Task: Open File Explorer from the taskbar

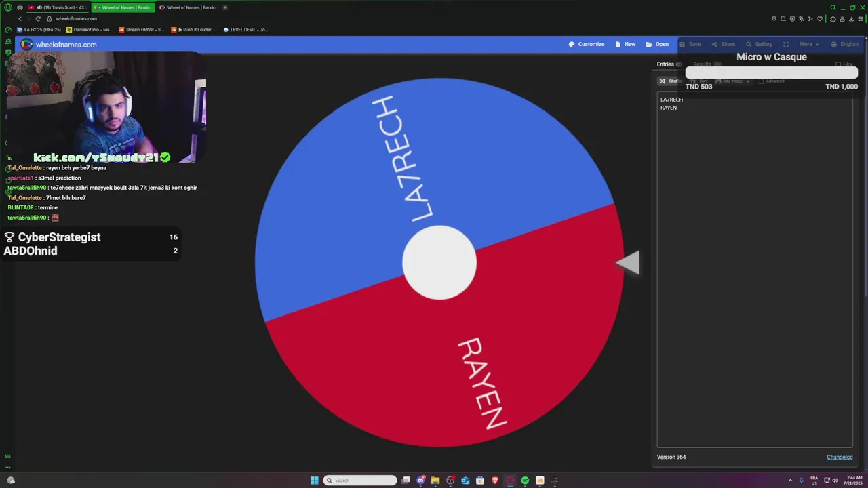Action: [435, 481]
